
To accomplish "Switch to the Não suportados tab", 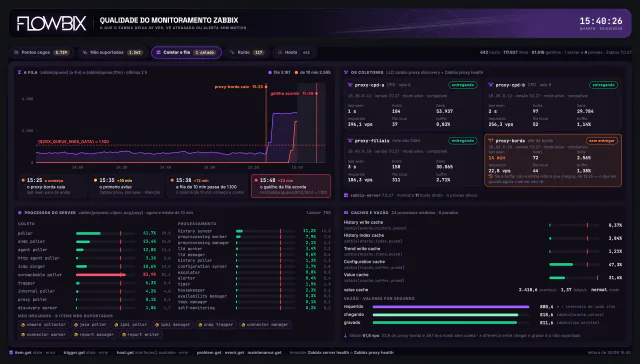I will point(112,53).
